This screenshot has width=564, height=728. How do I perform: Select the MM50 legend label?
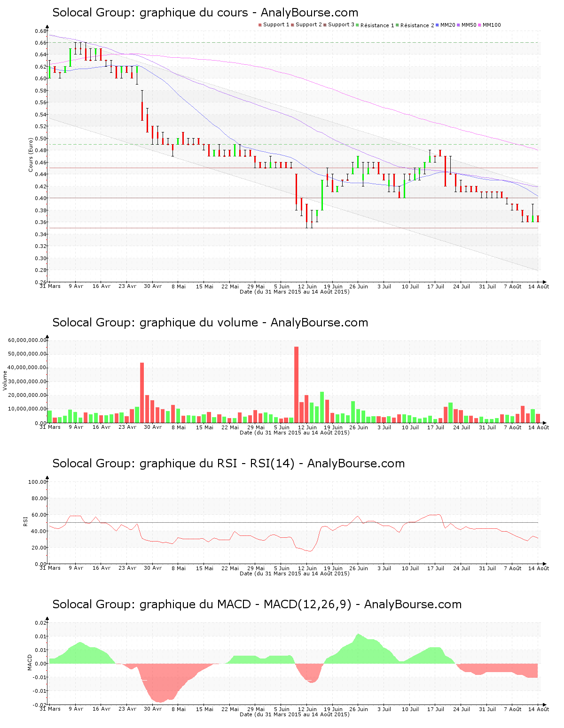[x=469, y=25]
